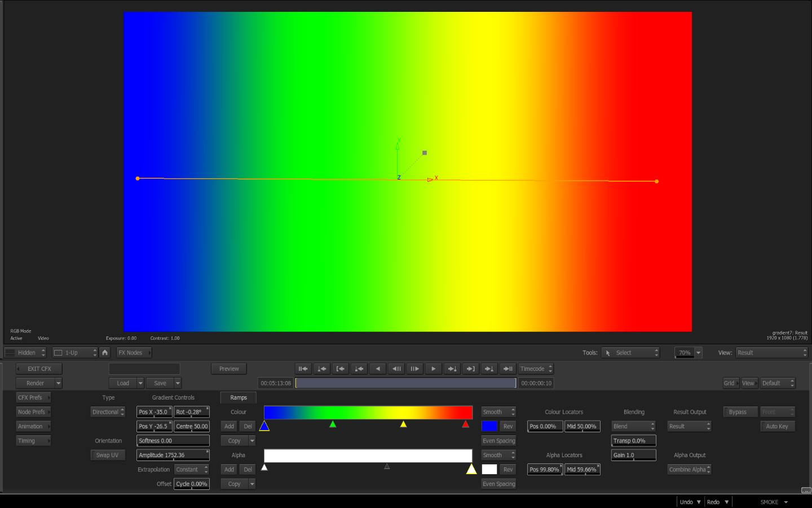Click Even Spacing for colour ramp

pyautogui.click(x=498, y=441)
